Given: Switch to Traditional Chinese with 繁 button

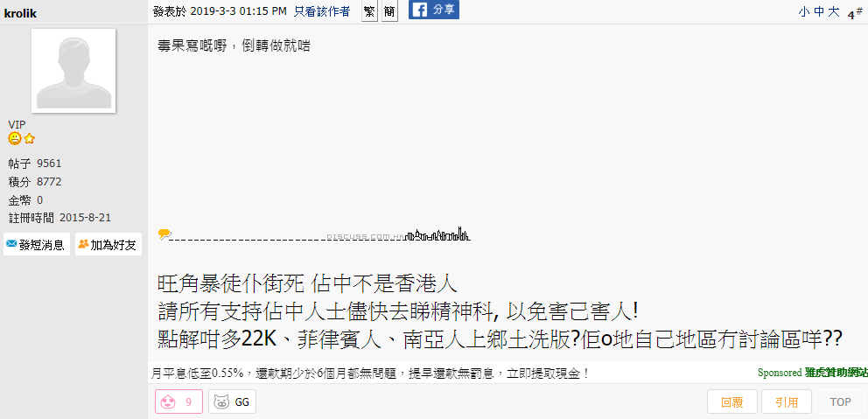Looking at the screenshot, I should click(369, 11).
